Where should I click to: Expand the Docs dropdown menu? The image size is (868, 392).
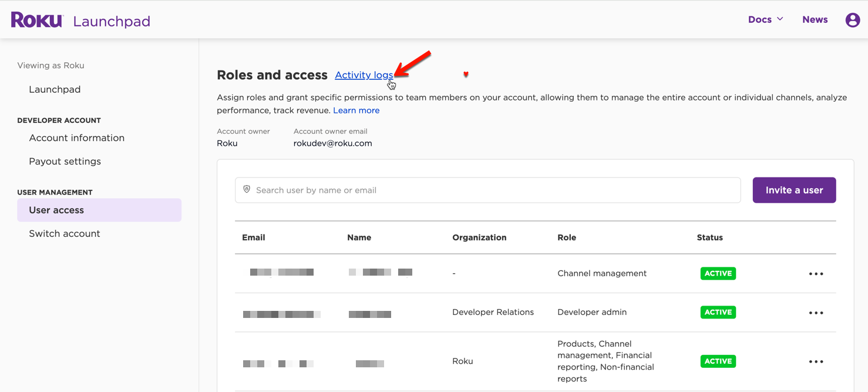pos(765,19)
